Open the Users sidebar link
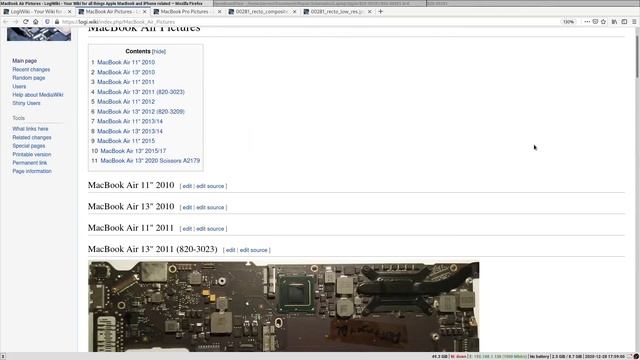This screenshot has width=640, height=360. click(x=19, y=87)
